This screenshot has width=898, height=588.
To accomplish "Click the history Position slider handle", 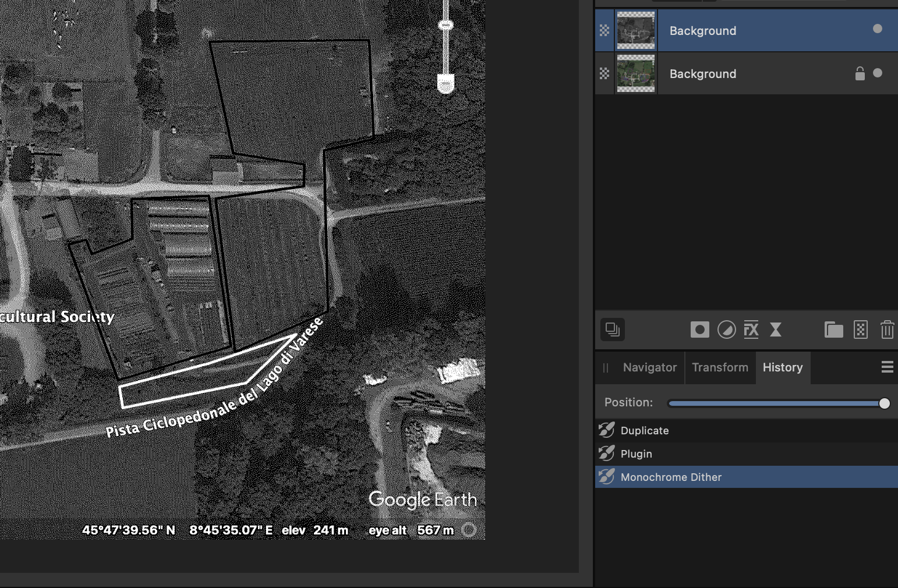I will pos(884,403).
